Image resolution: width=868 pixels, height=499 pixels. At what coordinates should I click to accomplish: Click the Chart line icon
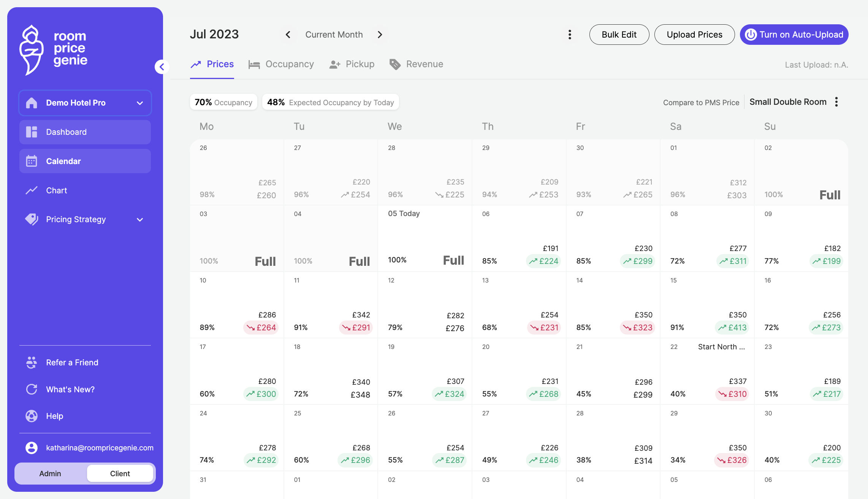[32, 190]
